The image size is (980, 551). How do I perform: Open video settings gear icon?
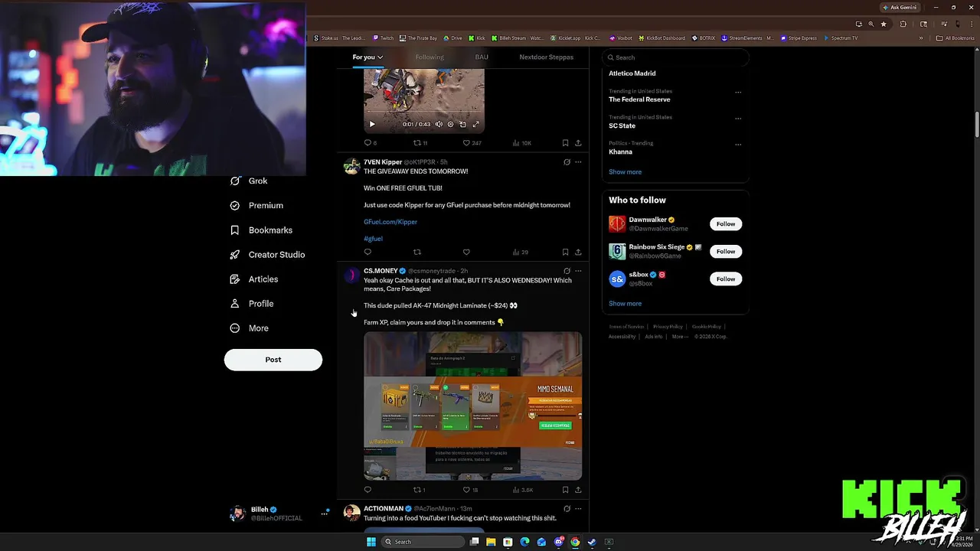tap(450, 124)
